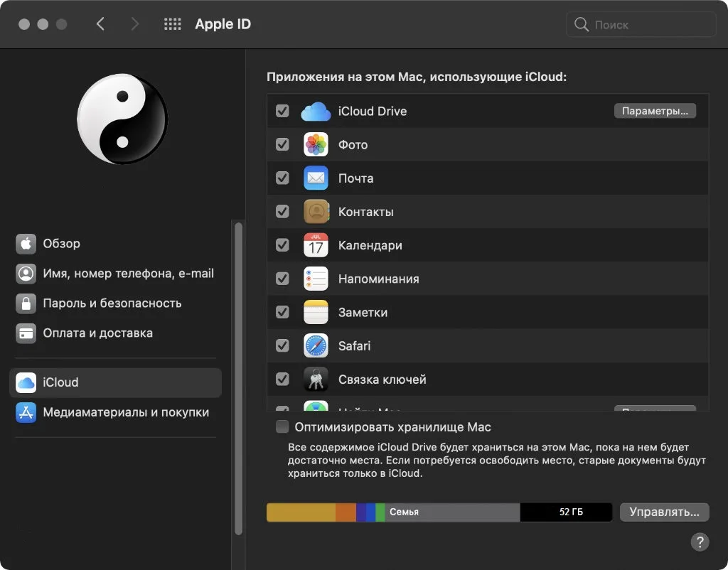Open iCloud Drive Параметры options
This screenshot has width=728, height=570.
(x=655, y=111)
